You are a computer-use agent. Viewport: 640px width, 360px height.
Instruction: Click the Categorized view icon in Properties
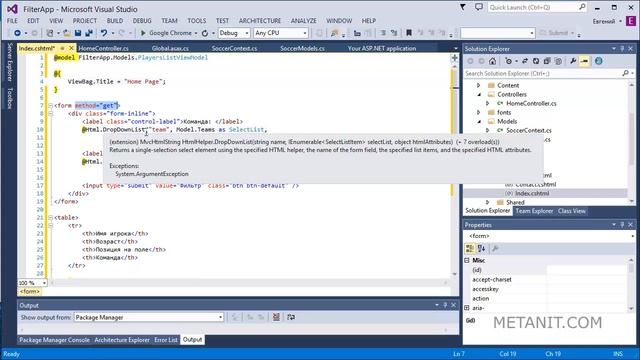pyautogui.click(x=470, y=249)
